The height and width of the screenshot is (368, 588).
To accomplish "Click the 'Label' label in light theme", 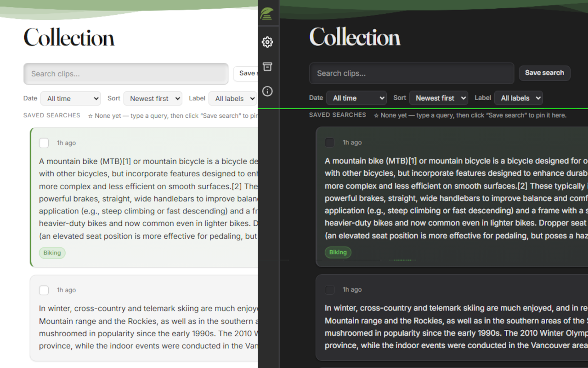I will 197,98.
